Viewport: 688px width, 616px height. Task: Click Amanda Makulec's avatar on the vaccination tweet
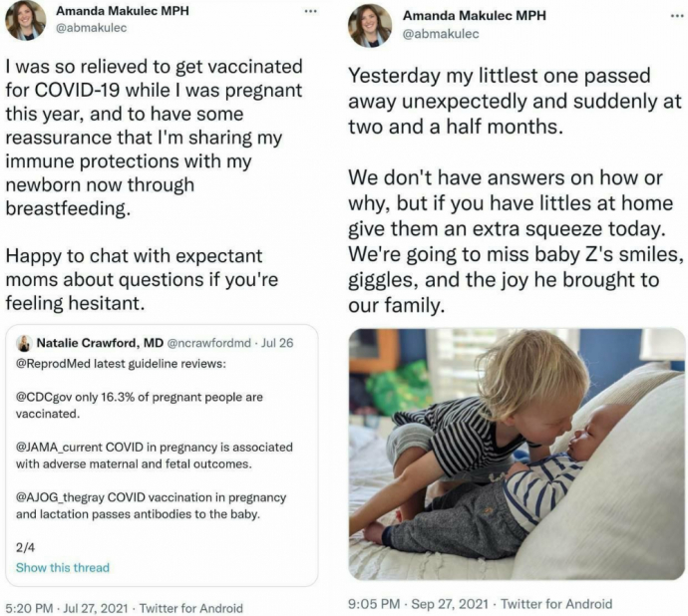(25, 20)
